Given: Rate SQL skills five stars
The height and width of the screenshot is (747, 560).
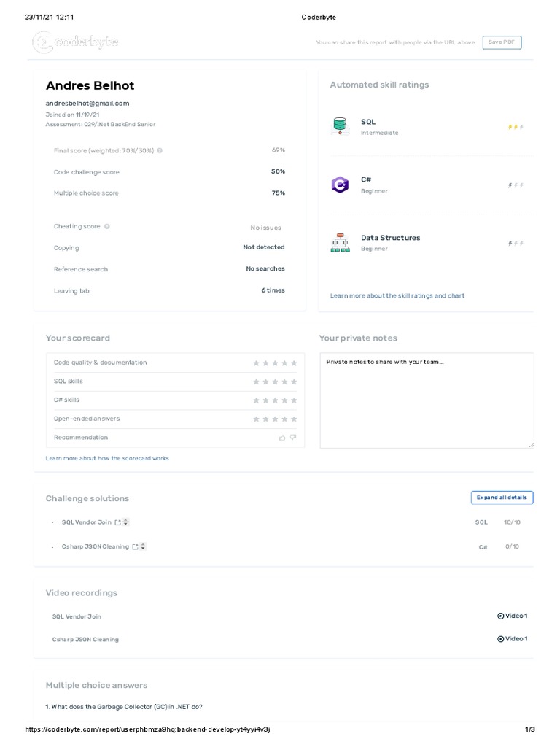Looking at the screenshot, I should (x=294, y=382).
